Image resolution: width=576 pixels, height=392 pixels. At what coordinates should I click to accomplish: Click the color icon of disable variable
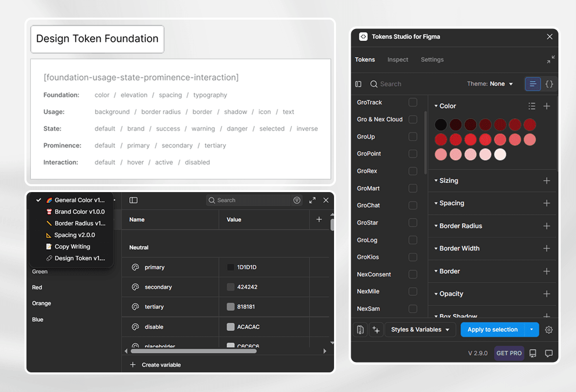[x=135, y=327]
